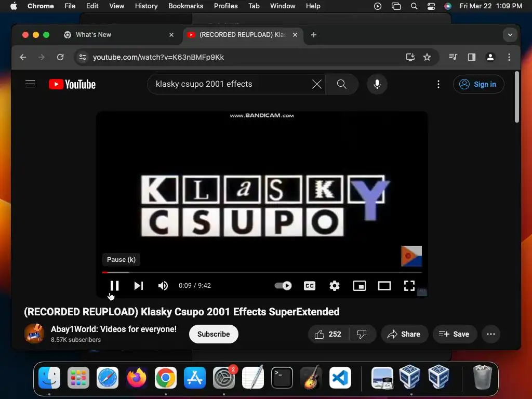The width and height of the screenshot is (532, 399).
Task: Enable miniplayer mode
Action: click(x=360, y=286)
